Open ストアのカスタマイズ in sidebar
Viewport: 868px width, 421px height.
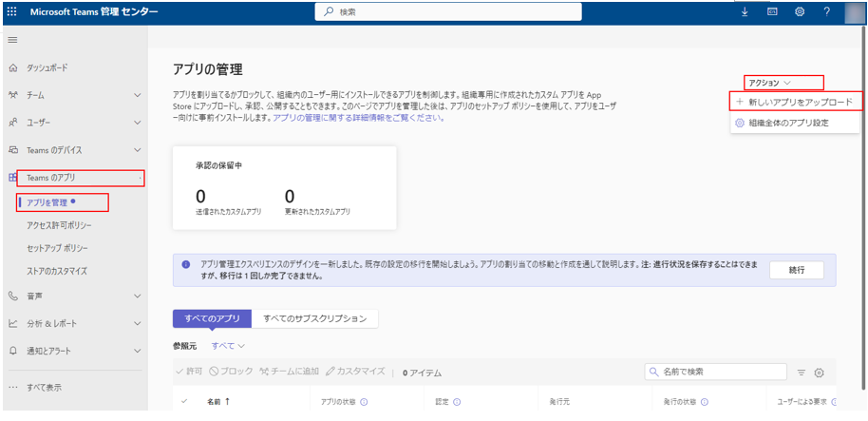point(57,272)
